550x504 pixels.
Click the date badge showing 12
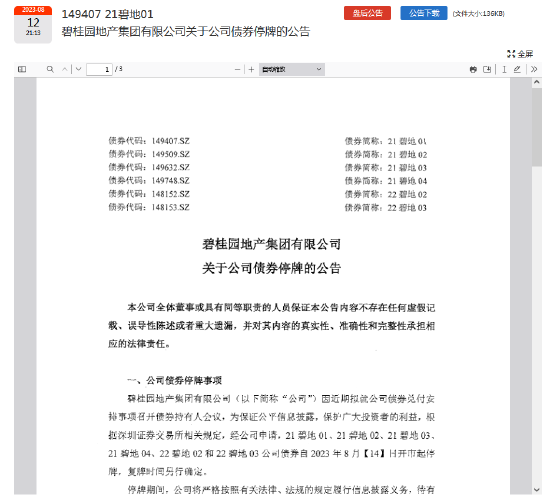tap(33, 25)
